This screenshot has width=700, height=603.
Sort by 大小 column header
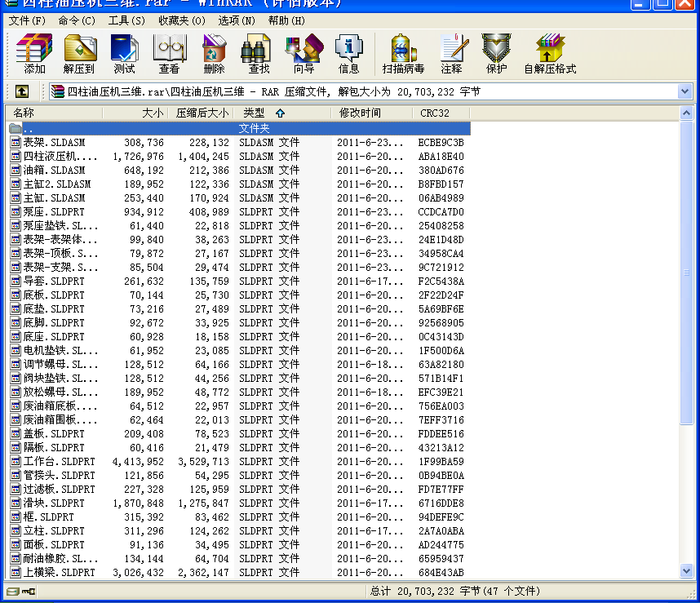(135, 113)
